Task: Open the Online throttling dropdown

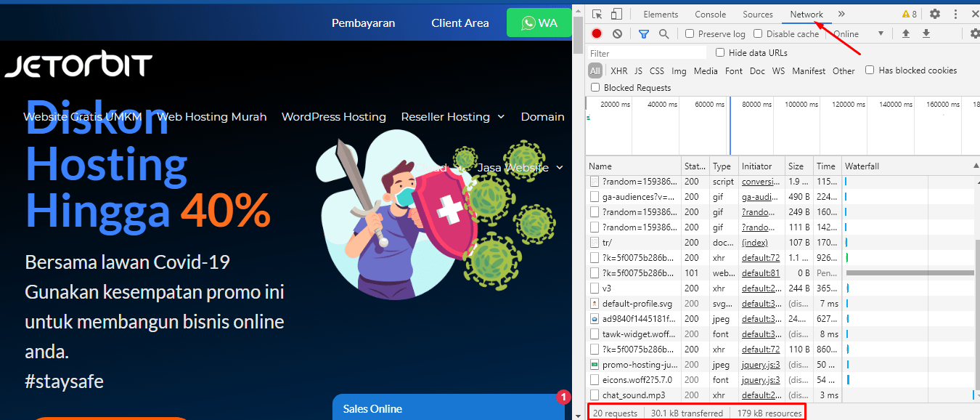Action: click(859, 33)
